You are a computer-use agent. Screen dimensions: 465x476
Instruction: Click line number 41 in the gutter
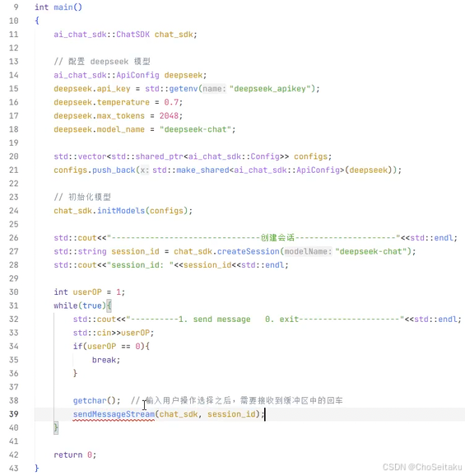13,441
